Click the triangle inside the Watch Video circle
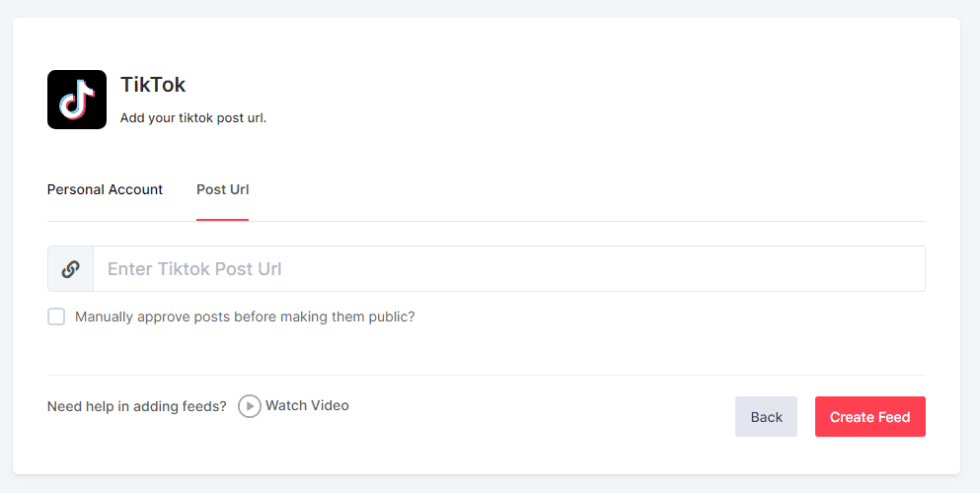The height and width of the screenshot is (493, 980). [x=250, y=406]
